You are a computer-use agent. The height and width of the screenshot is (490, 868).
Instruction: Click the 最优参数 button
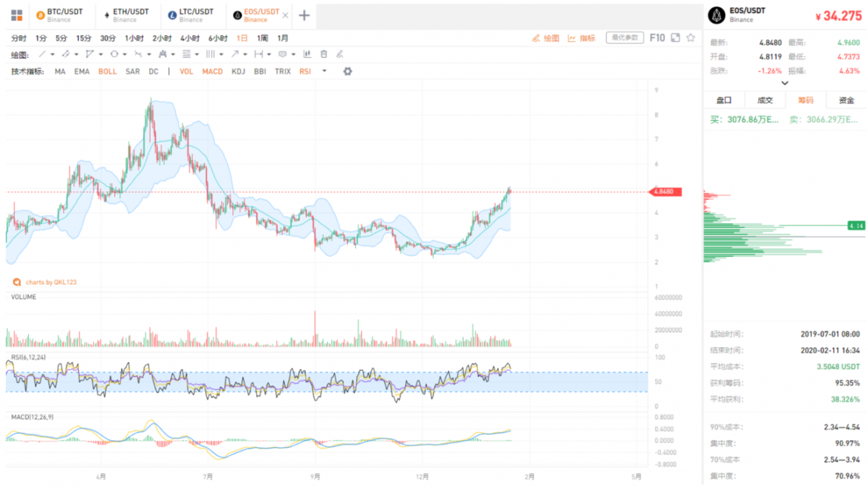coord(624,38)
